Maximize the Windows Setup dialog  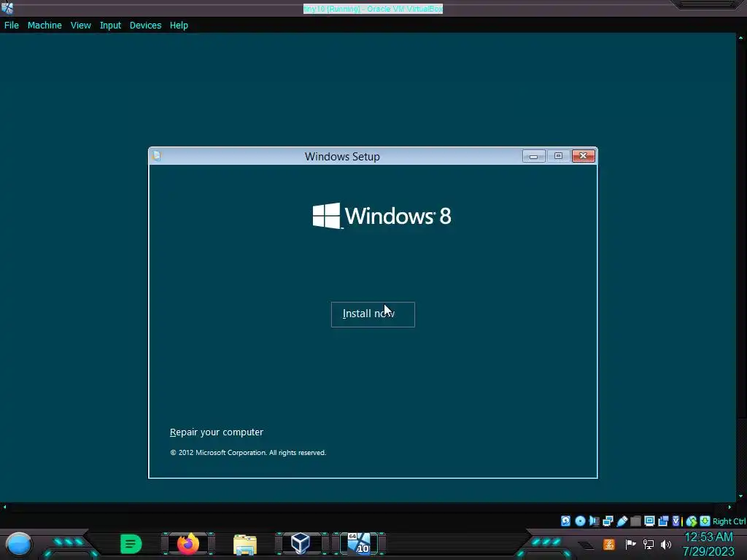coord(558,156)
